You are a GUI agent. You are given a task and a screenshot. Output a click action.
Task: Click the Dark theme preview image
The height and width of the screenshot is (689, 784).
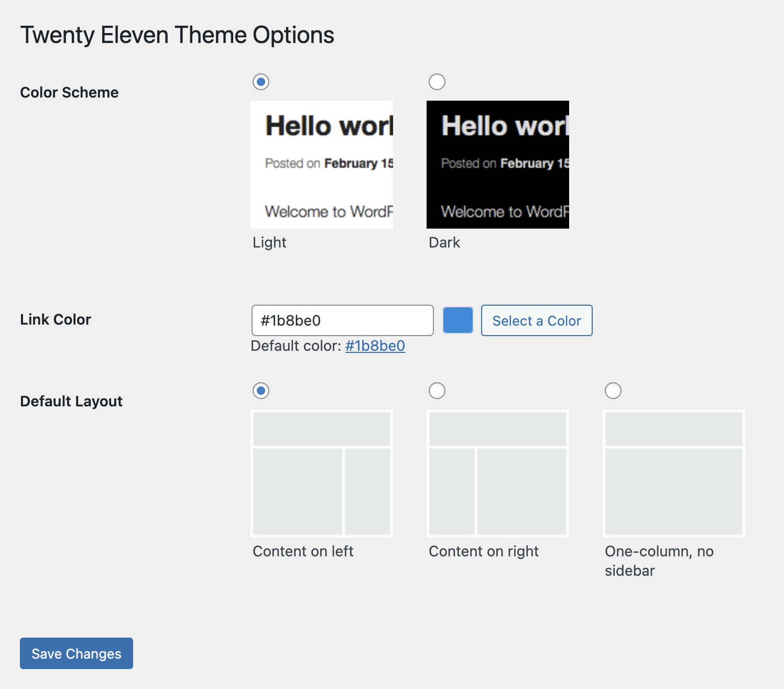pyautogui.click(x=497, y=164)
